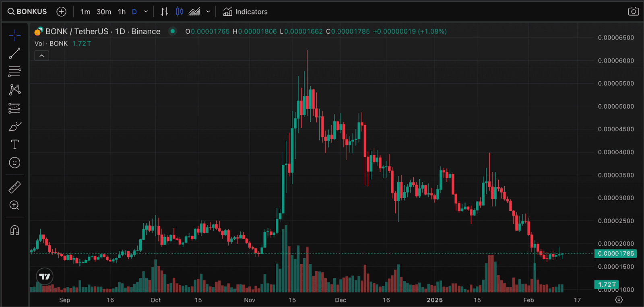The image size is (644, 307).
Task: Click the Vol · BONK indicator label
Action: point(51,44)
